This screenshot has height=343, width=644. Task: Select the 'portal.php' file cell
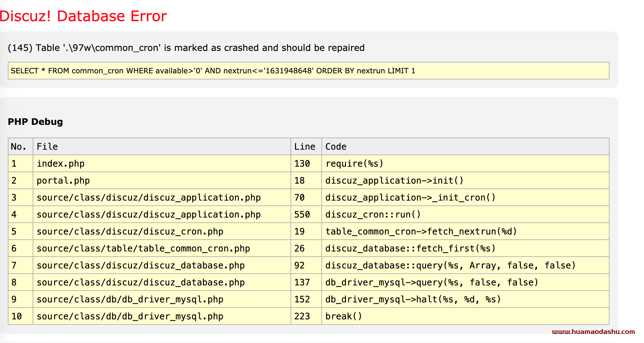tap(162, 181)
